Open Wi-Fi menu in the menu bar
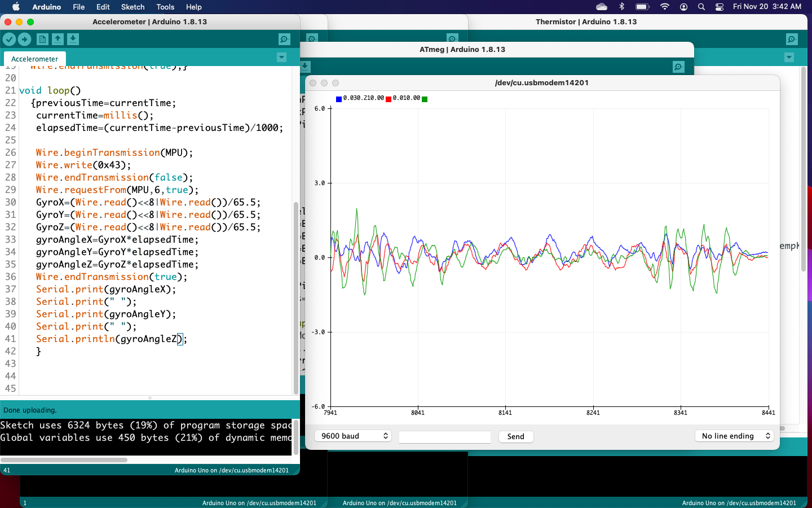This screenshot has height=508, width=812. click(x=665, y=7)
